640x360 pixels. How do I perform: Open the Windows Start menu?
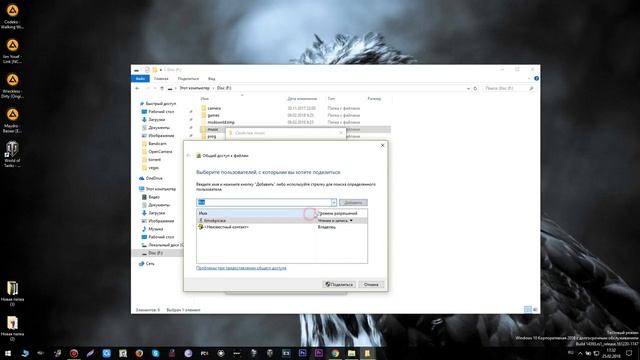coord(8,353)
